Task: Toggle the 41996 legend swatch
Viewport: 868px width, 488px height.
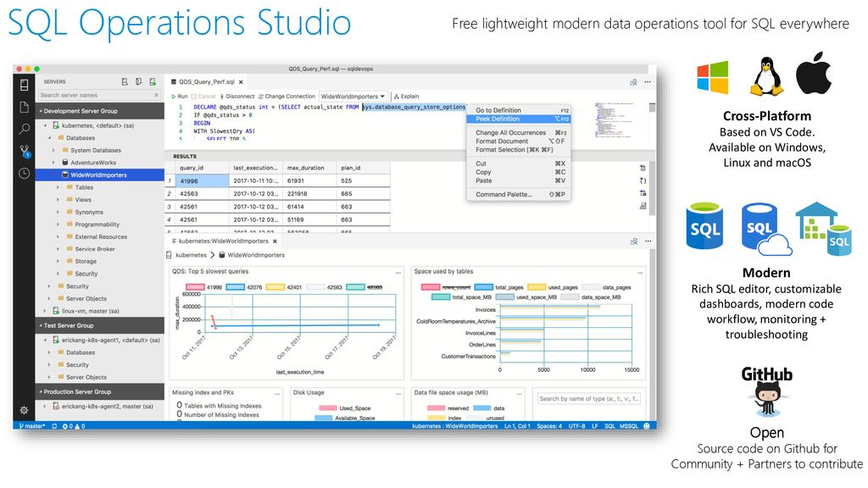Action: (195, 287)
